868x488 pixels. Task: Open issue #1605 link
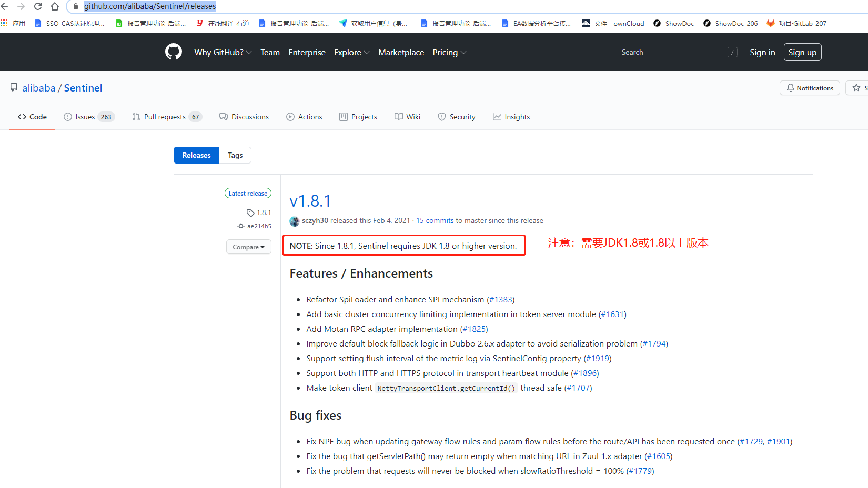[x=659, y=456]
